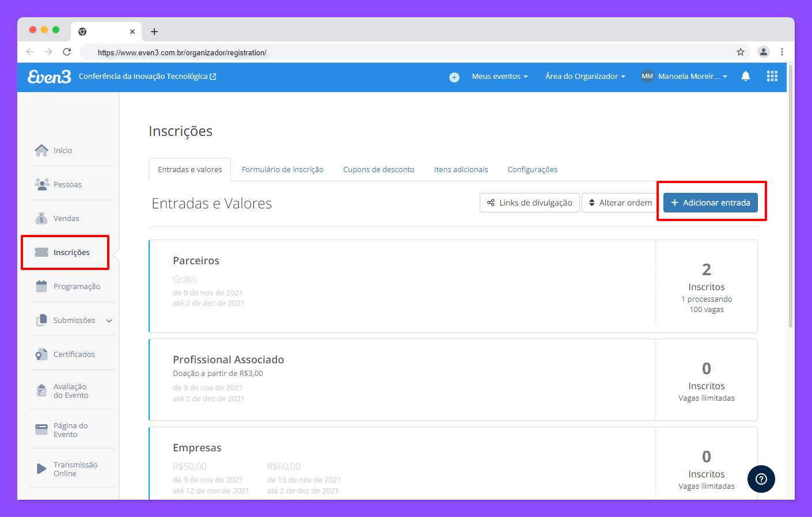
Task: Open Meus eventos dropdown
Action: (x=500, y=76)
